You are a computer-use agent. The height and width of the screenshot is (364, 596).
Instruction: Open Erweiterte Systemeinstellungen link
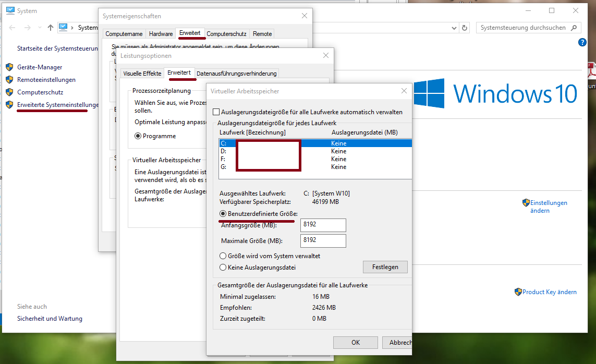pos(58,105)
